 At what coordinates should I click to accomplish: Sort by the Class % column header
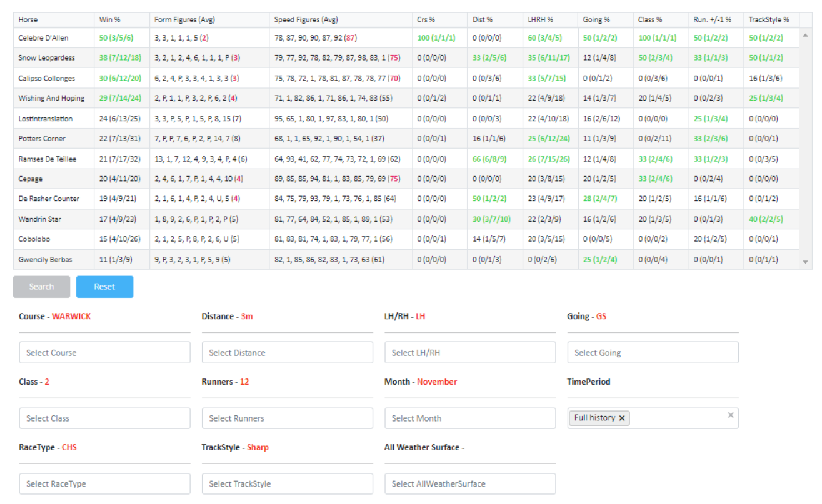[x=661, y=20]
